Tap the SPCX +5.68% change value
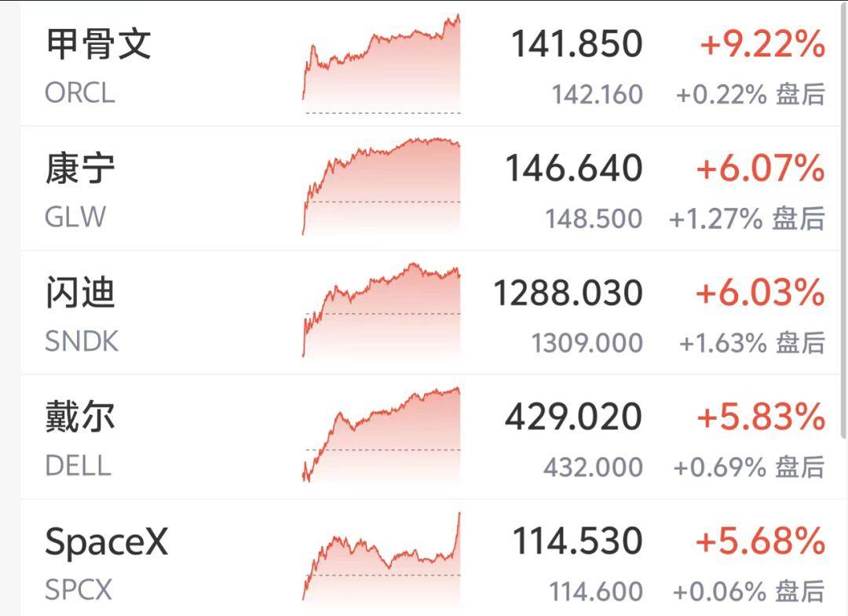 [x=760, y=541]
